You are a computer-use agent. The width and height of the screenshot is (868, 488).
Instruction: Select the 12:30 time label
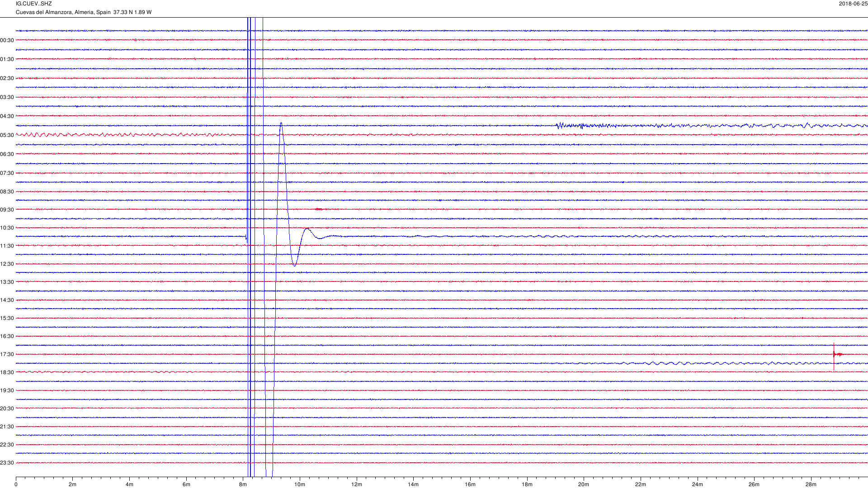click(7, 264)
